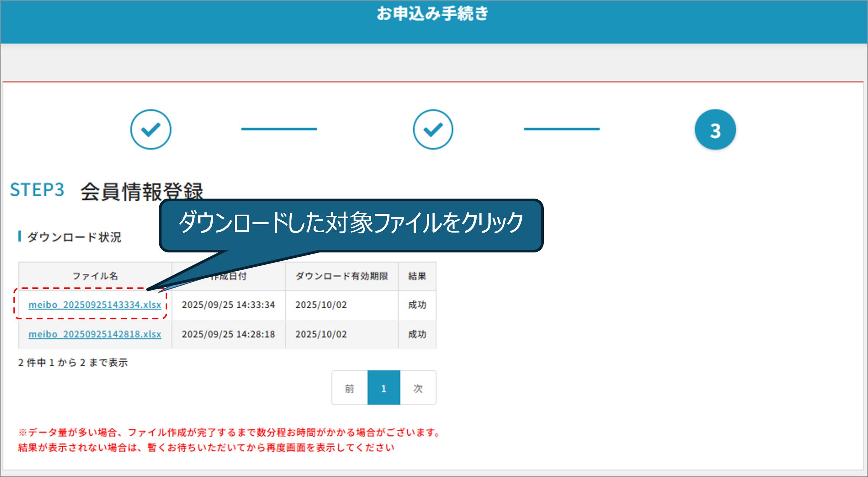Click the 結果 column header
The width and height of the screenshot is (868, 477).
click(x=417, y=276)
